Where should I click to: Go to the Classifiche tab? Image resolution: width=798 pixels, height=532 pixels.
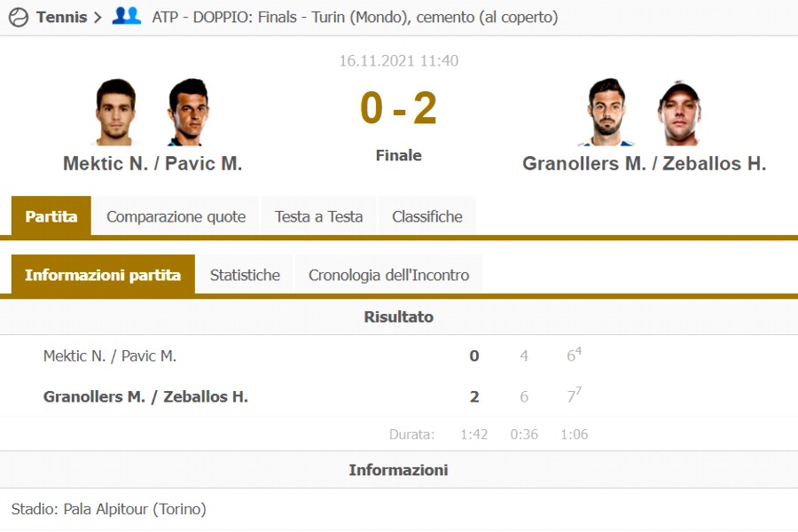tap(427, 216)
